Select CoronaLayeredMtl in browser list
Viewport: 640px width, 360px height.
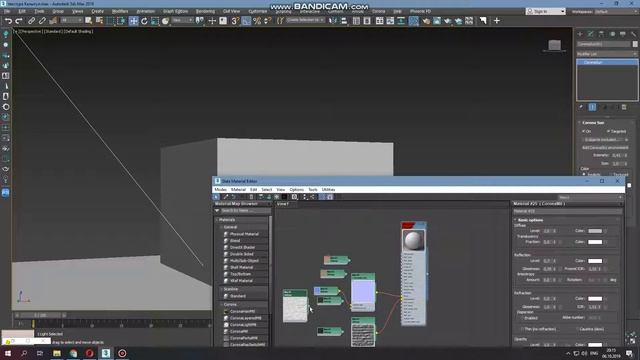tap(245, 318)
